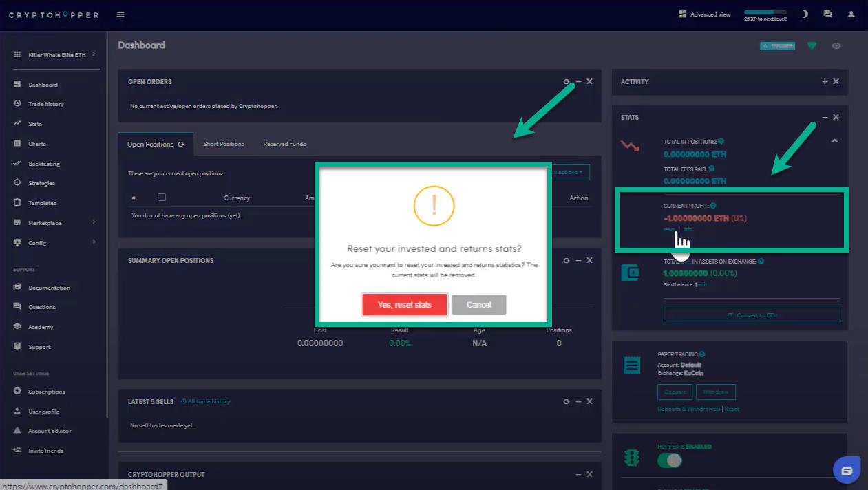Click Cancel in the reset dialog

point(479,305)
